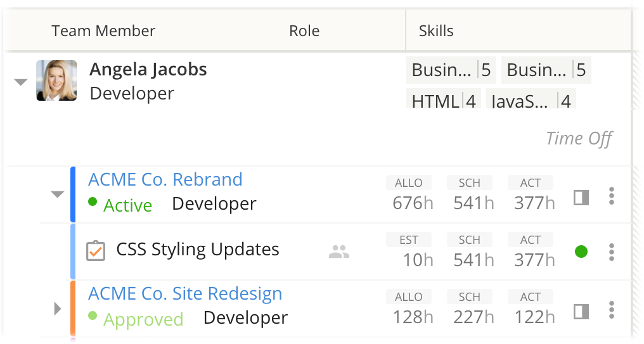
Task: Open ACME Co. Site Redesign link
Action: click(x=185, y=294)
